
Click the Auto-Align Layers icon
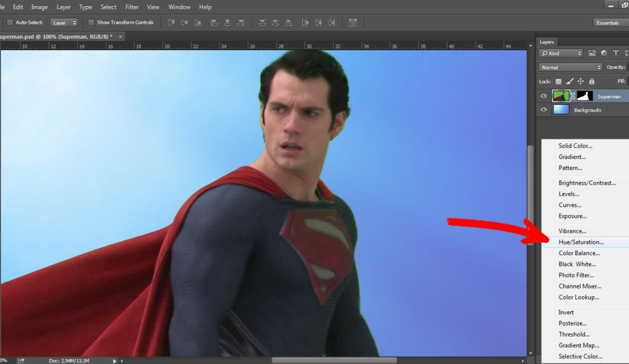(353, 23)
